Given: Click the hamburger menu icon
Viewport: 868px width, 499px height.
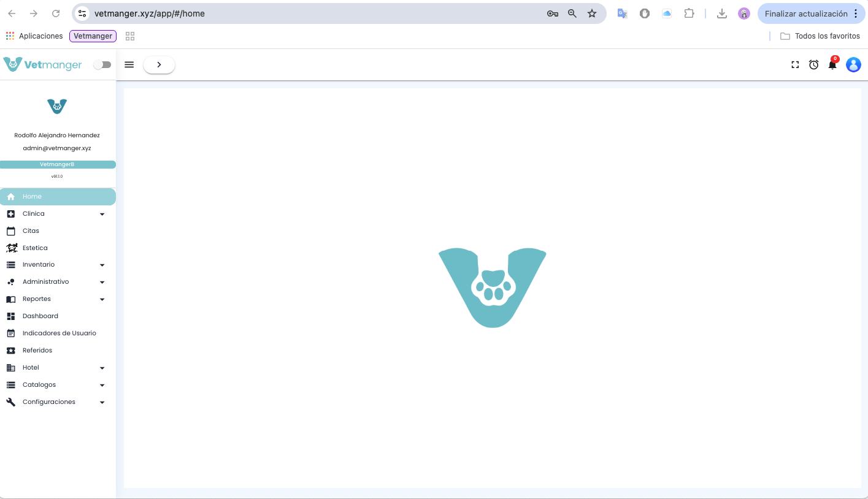Looking at the screenshot, I should (x=129, y=65).
